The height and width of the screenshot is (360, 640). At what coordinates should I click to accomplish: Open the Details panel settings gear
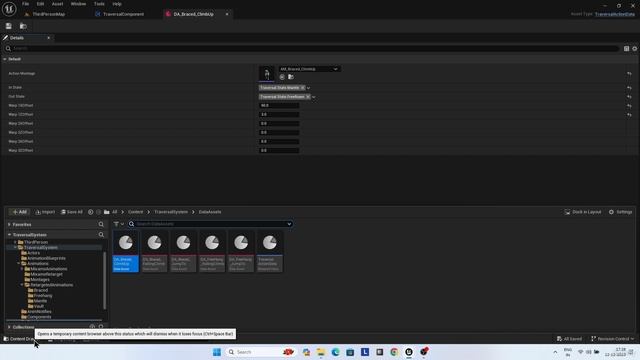(x=635, y=49)
